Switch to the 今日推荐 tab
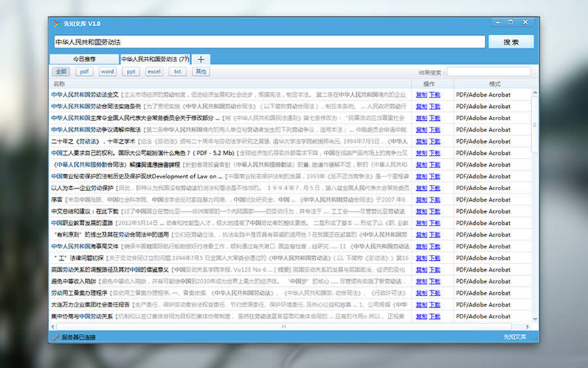588x368 pixels. point(83,59)
